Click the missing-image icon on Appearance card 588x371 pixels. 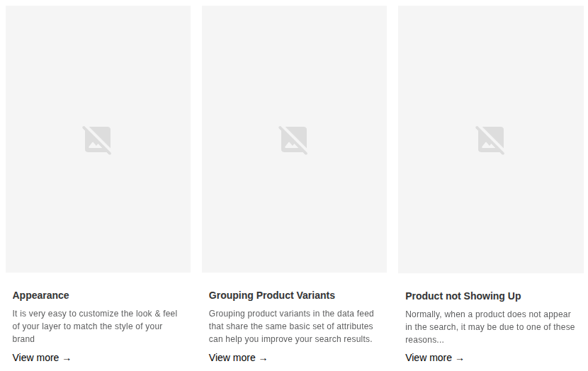[97, 140]
